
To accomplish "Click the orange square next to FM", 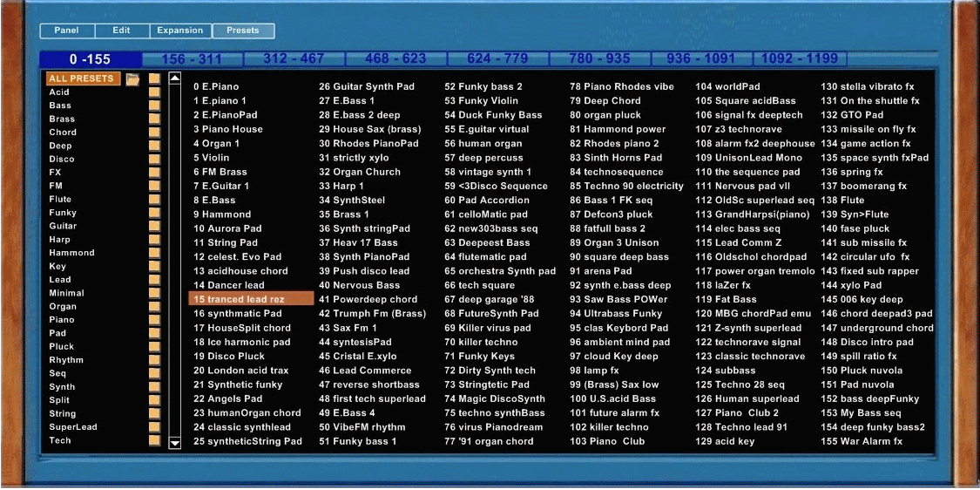I will click(x=154, y=186).
